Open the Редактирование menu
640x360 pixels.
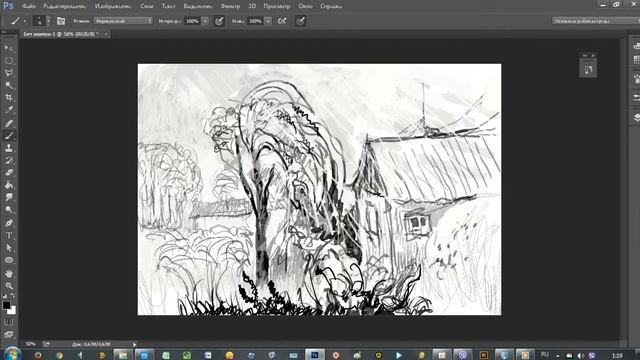pyautogui.click(x=65, y=6)
